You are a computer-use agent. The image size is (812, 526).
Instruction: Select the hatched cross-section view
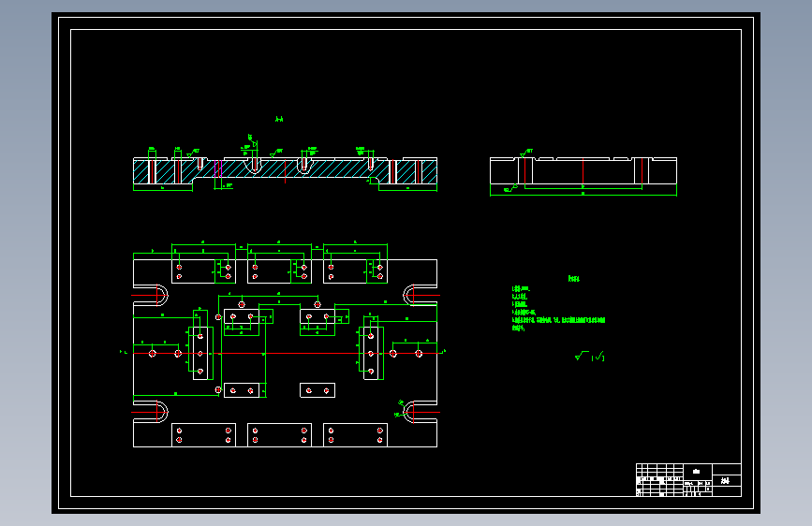pyautogui.click(x=285, y=171)
